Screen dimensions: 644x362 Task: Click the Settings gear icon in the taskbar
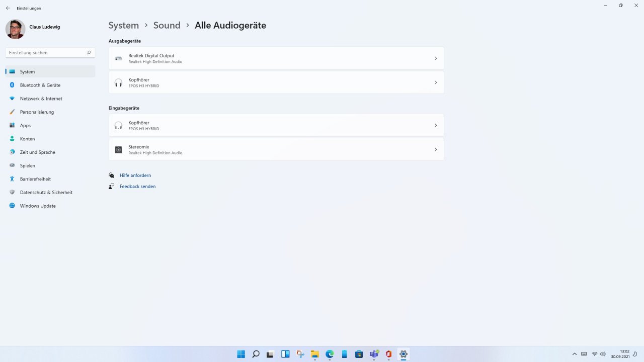[403, 354]
